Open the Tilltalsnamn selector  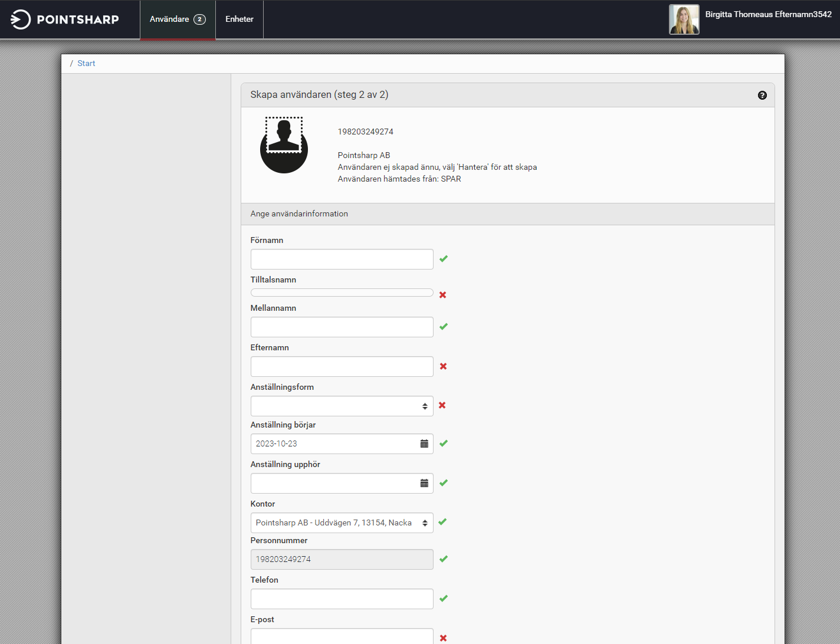pos(342,293)
